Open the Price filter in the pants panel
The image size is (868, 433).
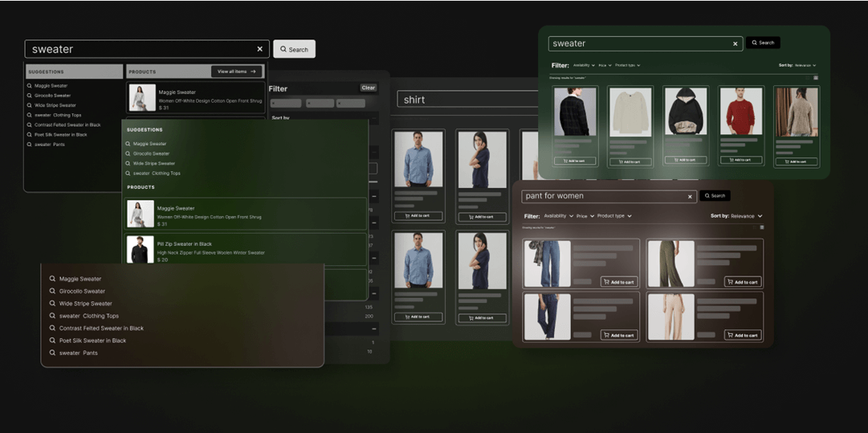[585, 216]
